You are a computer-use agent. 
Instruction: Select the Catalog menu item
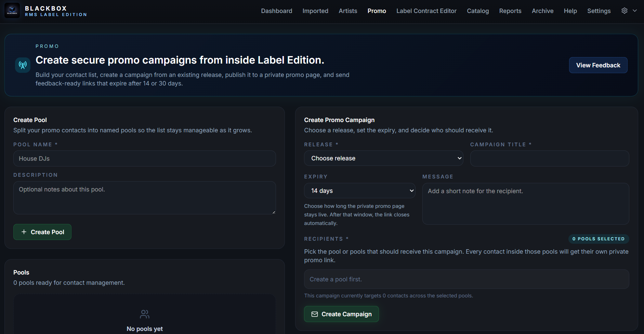point(477,11)
